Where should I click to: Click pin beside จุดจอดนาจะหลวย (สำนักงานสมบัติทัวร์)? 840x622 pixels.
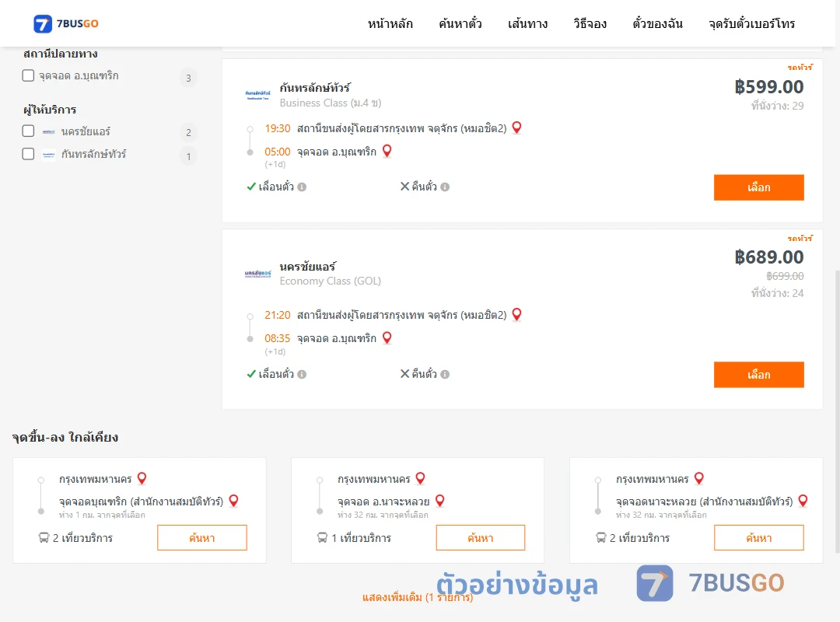coord(803,501)
